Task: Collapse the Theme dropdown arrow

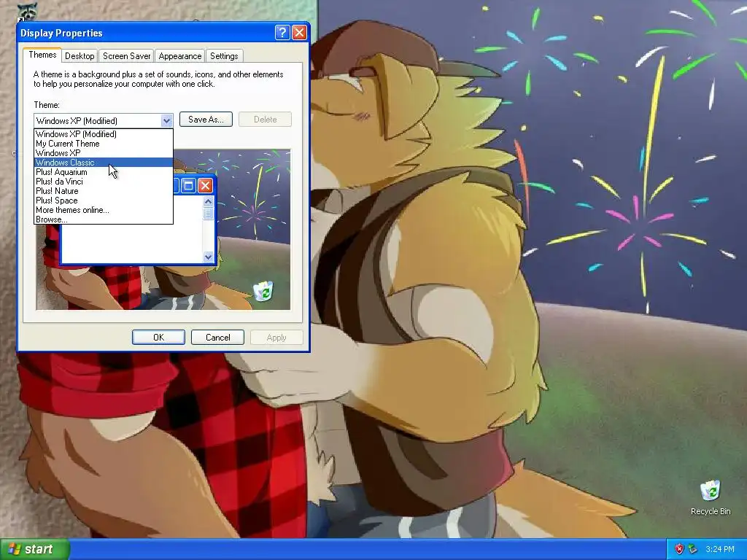Action: [x=166, y=120]
